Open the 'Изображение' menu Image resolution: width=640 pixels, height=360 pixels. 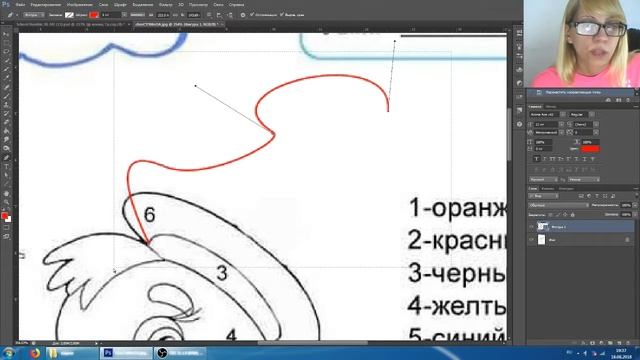coord(80,5)
